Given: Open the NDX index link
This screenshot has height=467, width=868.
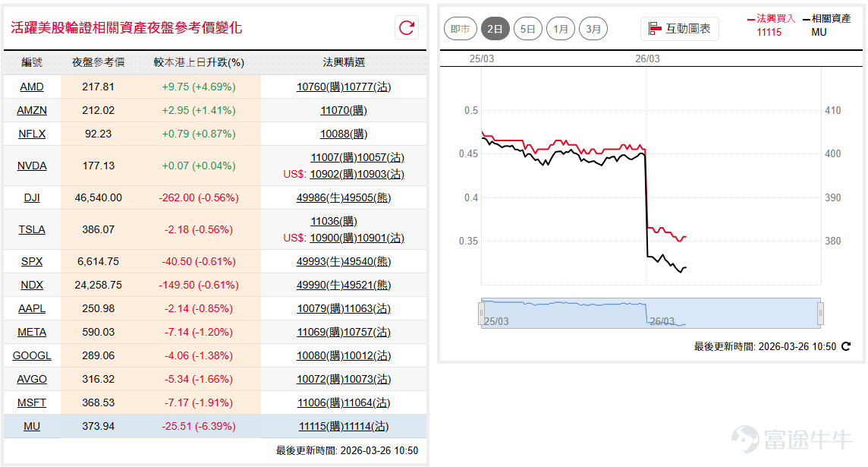Looking at the screenshot, I should [x=32, y=285].
